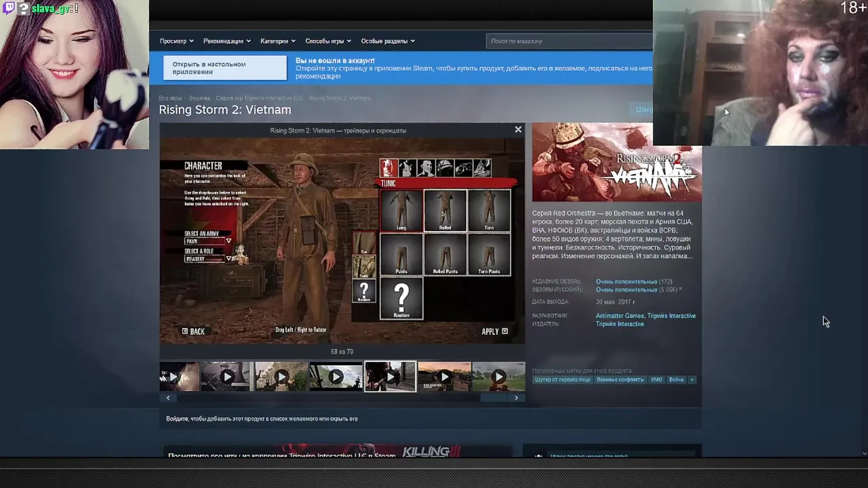
Task: Open the Все игры breadcrumb
Action: [170, 98]
